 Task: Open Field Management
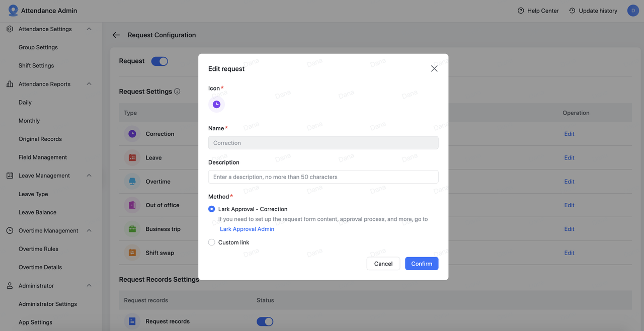tap(43, 157)
